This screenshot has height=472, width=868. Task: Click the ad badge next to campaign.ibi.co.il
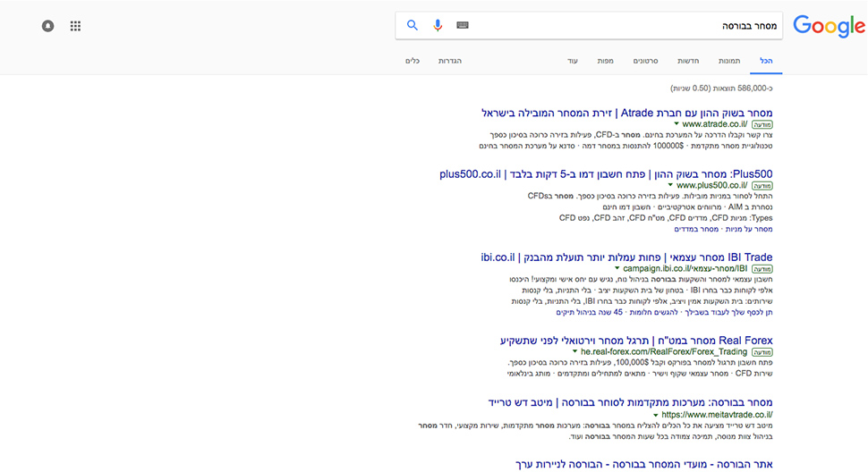(762, 269)
